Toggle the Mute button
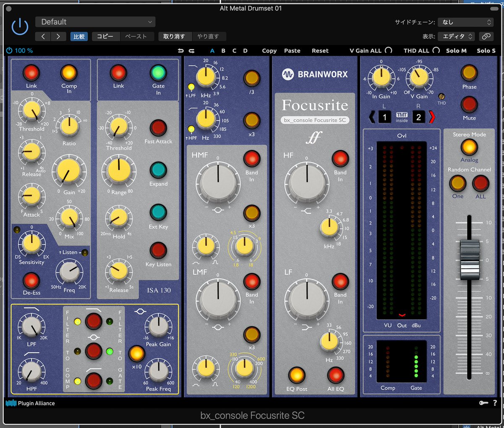Image resolution: width=504 pixels, height=428 pixels. tap(469, 105)
